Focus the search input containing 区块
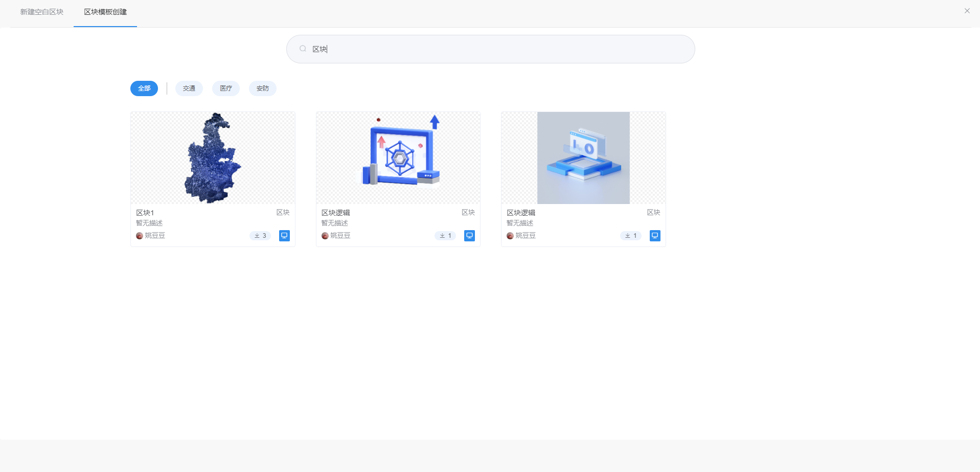 [491, 49]
